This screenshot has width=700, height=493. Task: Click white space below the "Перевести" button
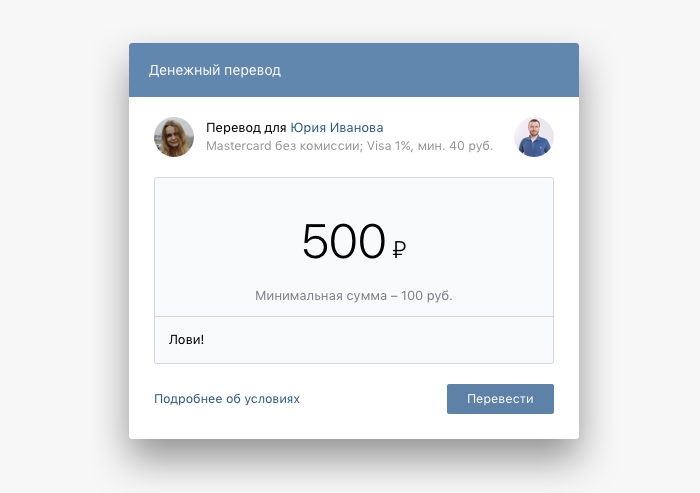click(500, 427)
